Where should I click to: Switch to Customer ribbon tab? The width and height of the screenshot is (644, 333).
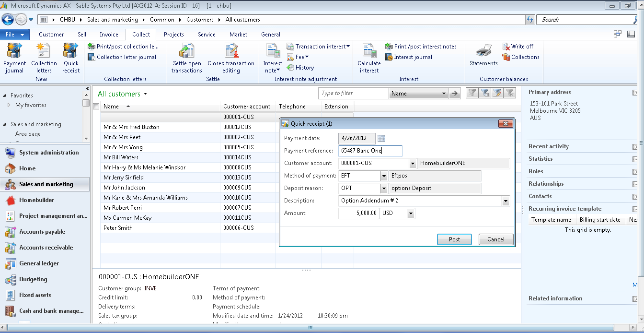[x=51, y=35]
